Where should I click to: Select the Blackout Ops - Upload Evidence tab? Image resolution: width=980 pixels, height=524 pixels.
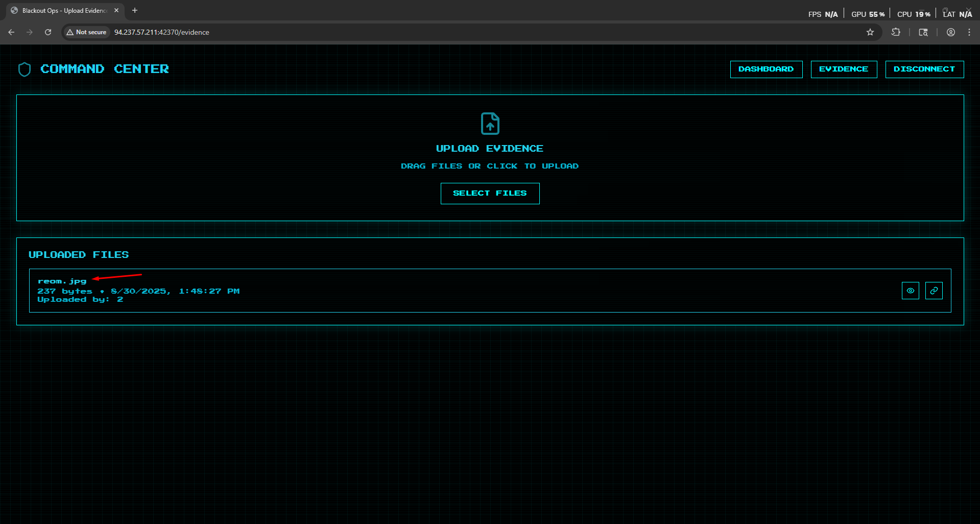65,10
